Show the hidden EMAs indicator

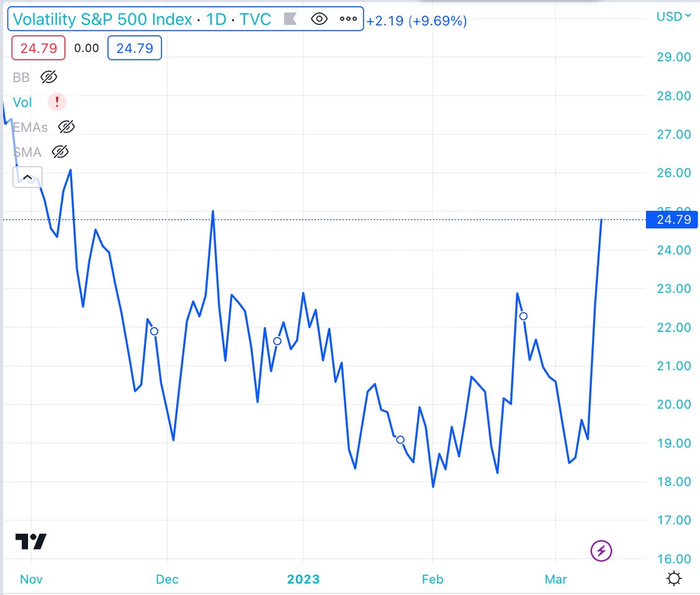pos(66,127)
